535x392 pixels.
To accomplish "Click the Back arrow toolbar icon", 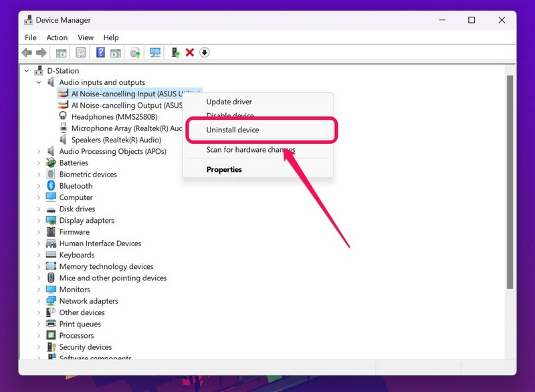I will pos(27,53).
